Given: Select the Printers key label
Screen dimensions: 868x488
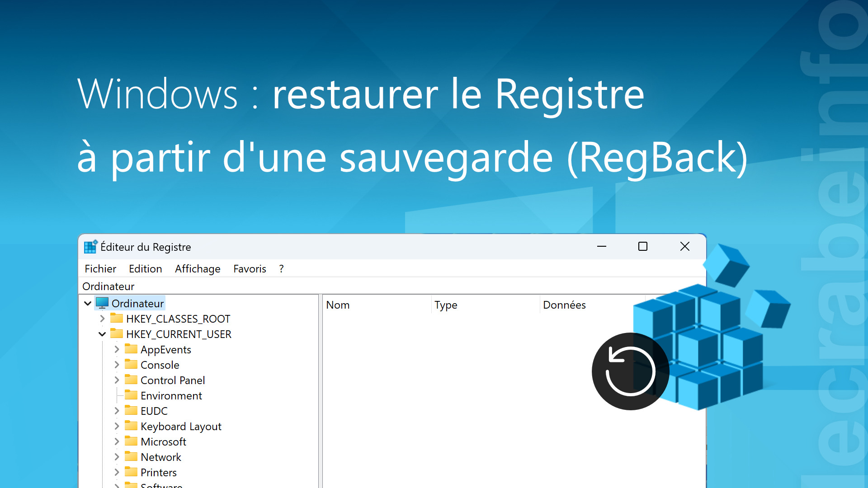Looking at the screenshot, I should click(x=159, y=473).
